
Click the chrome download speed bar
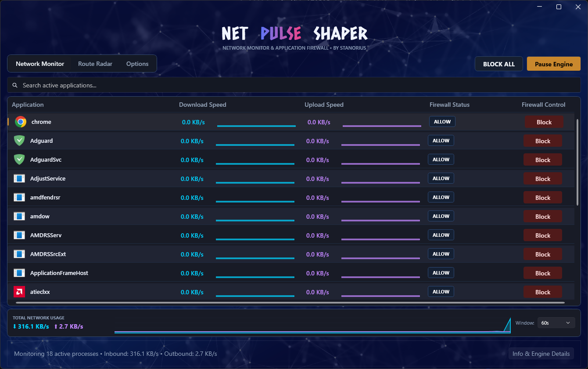pyautogui.click(x=256, y=126)
